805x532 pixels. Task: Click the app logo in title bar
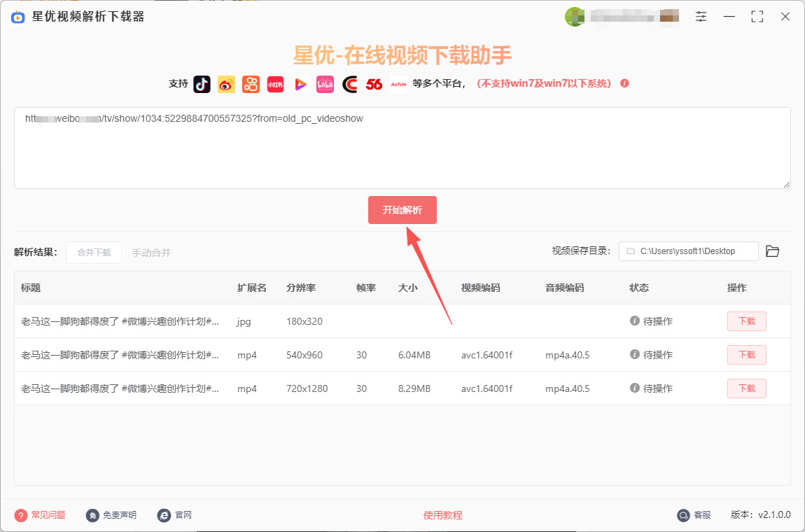[x=18, y=17]
